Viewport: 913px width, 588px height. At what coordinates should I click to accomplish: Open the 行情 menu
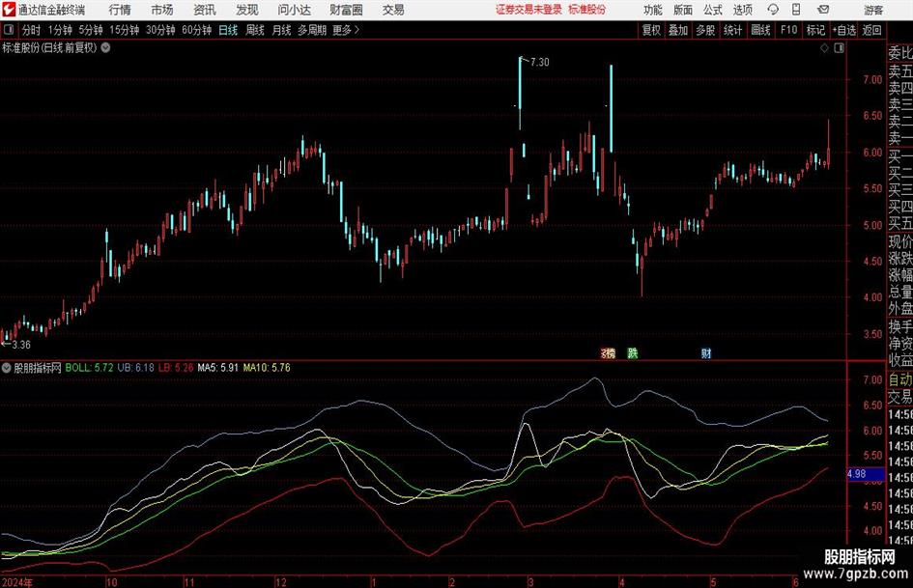[120, 10]
